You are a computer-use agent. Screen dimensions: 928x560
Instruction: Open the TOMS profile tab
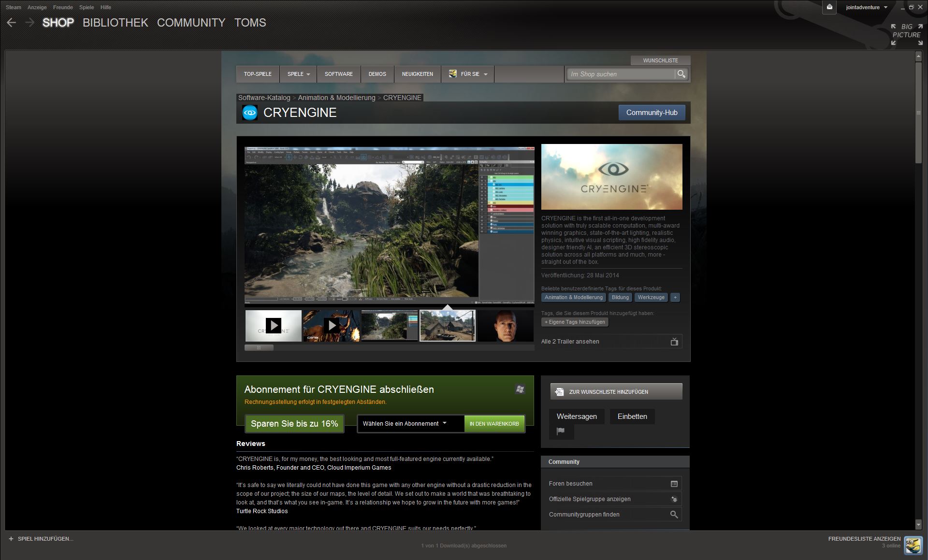click(x=250, y=23)
